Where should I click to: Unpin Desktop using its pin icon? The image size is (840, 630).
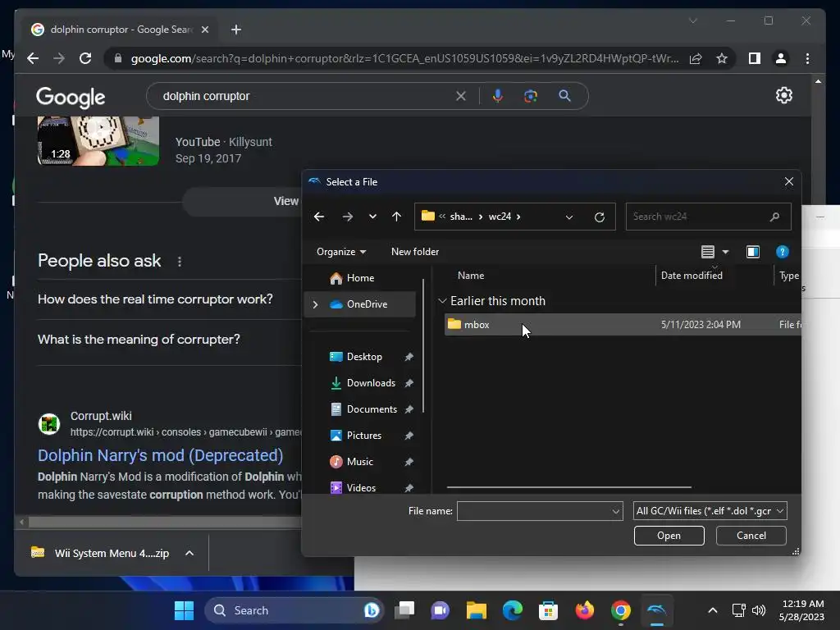pos(409,357)
